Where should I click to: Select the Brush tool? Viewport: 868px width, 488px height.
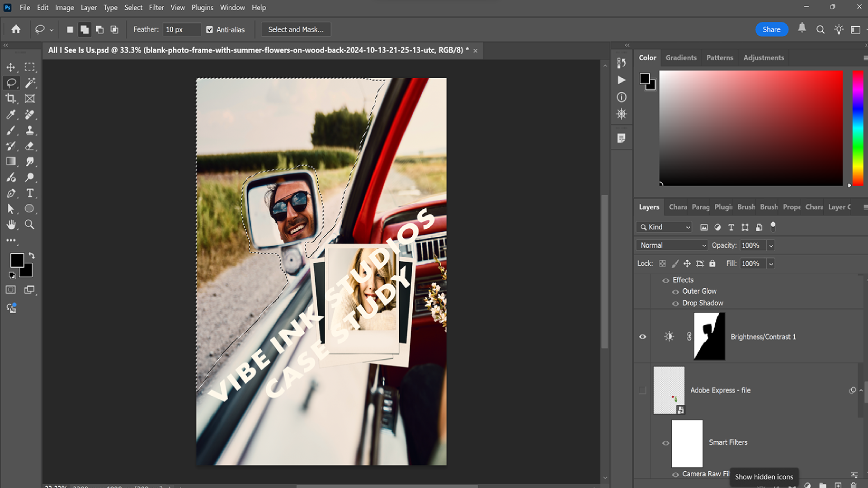pos(11,131)
